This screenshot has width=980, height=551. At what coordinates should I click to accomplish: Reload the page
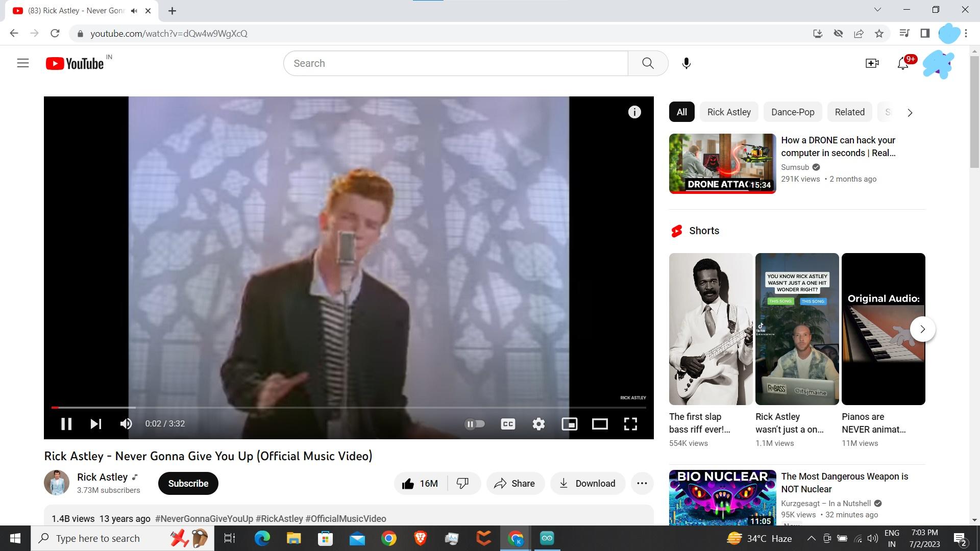(55, 34)
